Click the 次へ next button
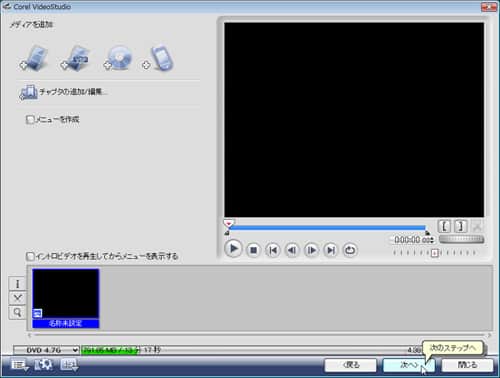500x378 pixels. [x=409, y=365]
